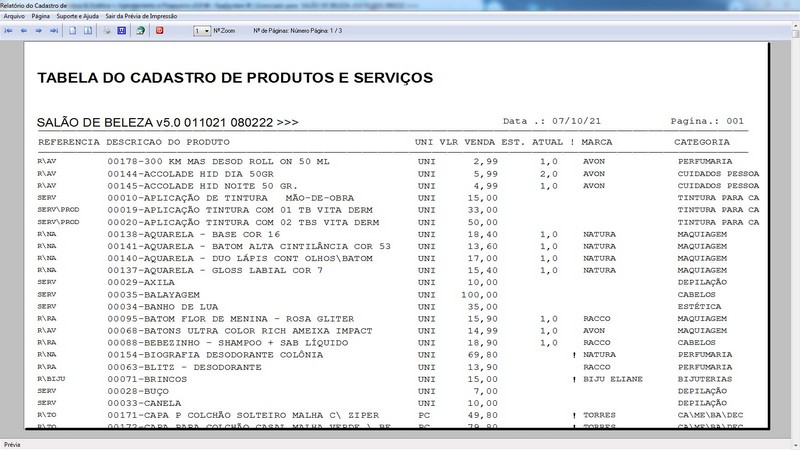
Task: Click row 00178-300 KM MAS DESOD ROLL ON
Action: pos(398,161)
